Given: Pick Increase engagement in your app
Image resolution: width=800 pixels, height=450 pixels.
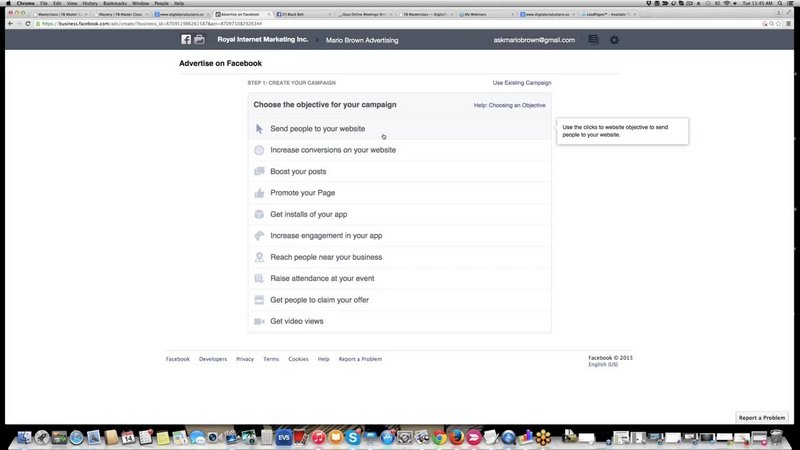Looking at the screenshot, I should (x=399, y=236).
